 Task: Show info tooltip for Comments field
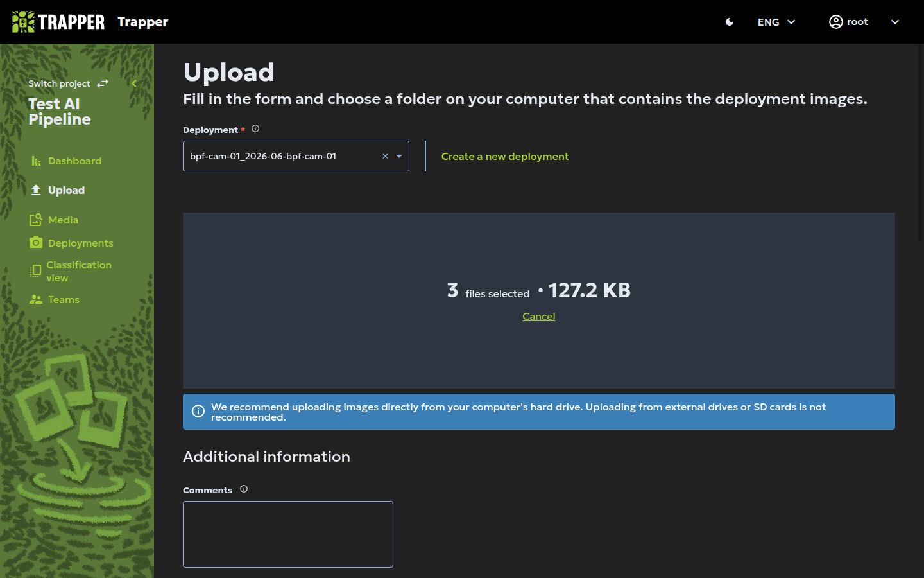coord(244,489)
